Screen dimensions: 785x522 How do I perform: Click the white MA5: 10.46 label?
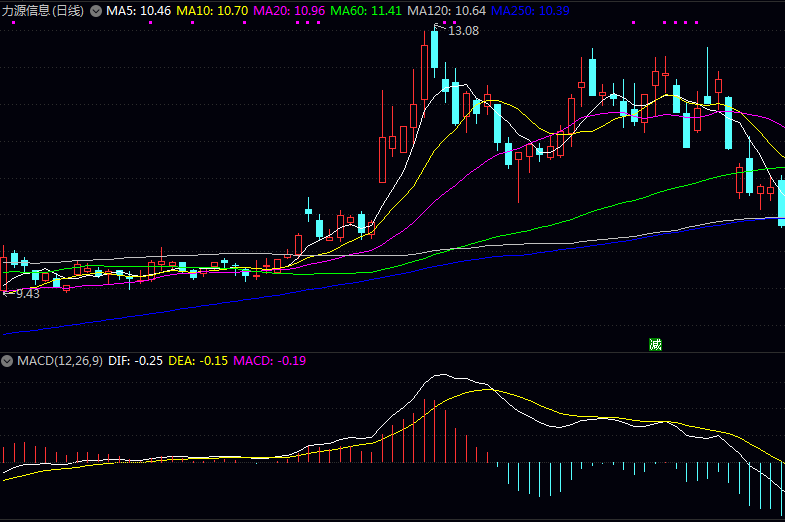pos(139,11)
